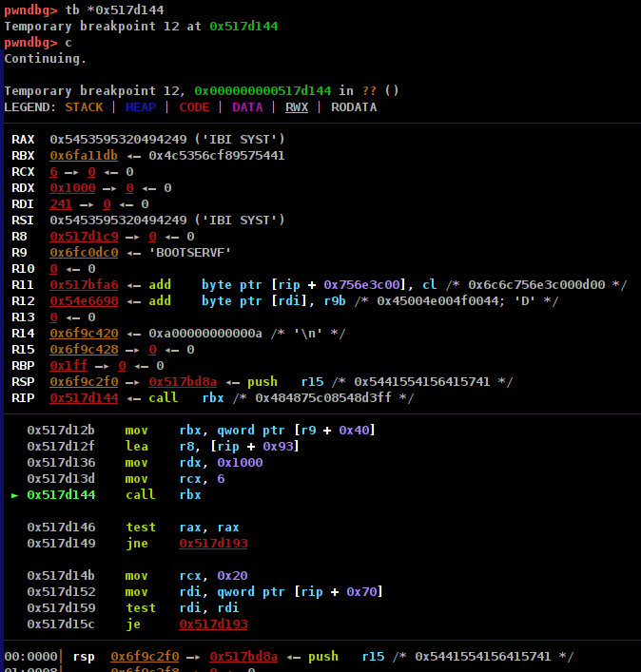Click the HEAP legend label
This screenshot has width=641, height=672.
pos(141,107)
